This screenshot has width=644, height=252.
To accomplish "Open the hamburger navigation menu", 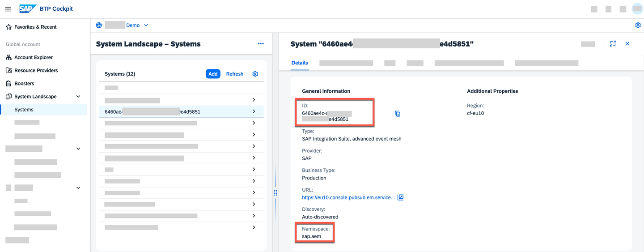I will tap(8, 9).
